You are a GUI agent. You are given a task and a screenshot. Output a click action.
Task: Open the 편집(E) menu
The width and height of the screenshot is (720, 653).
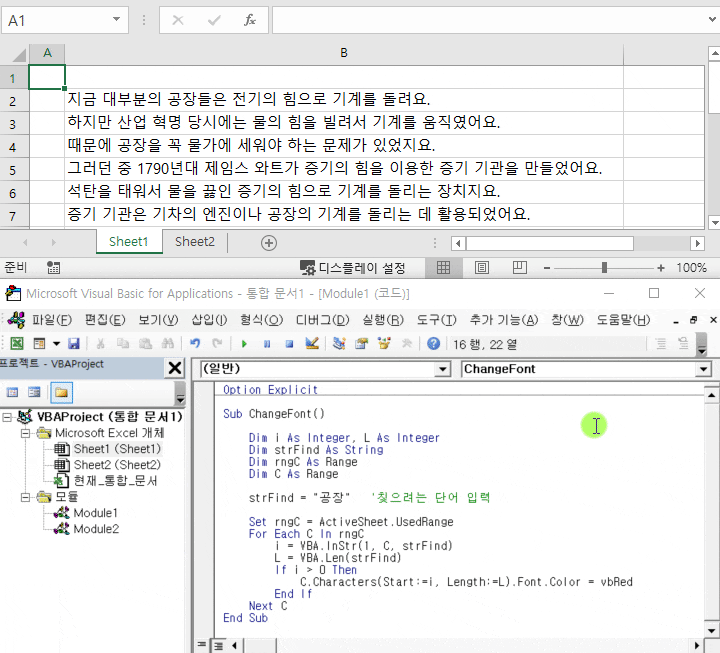tap(105, 320)
